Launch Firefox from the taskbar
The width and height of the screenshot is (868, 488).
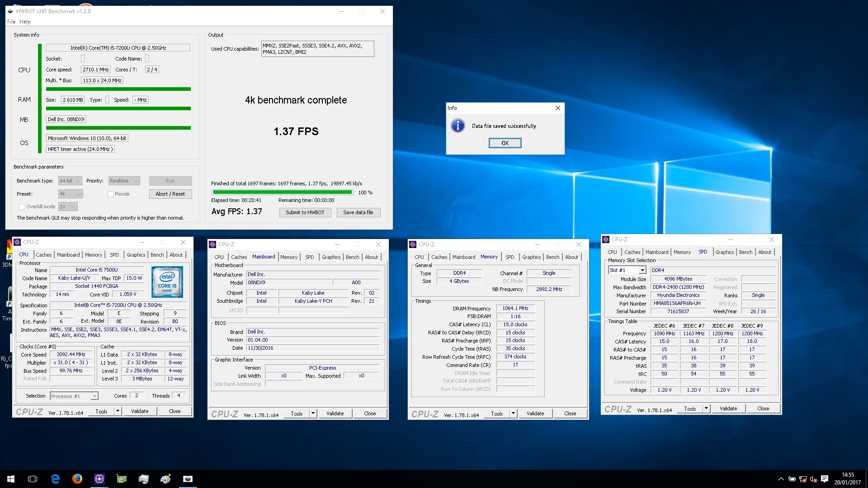coord(77,479)
